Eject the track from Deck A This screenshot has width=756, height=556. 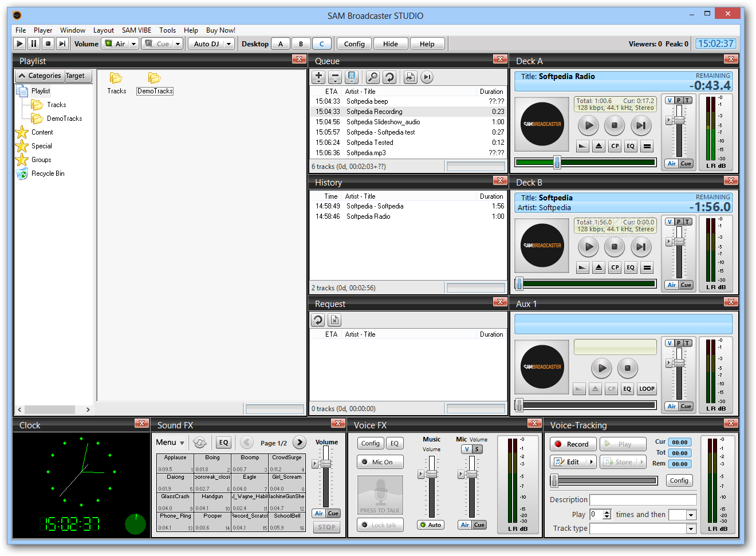click(598, 146)
